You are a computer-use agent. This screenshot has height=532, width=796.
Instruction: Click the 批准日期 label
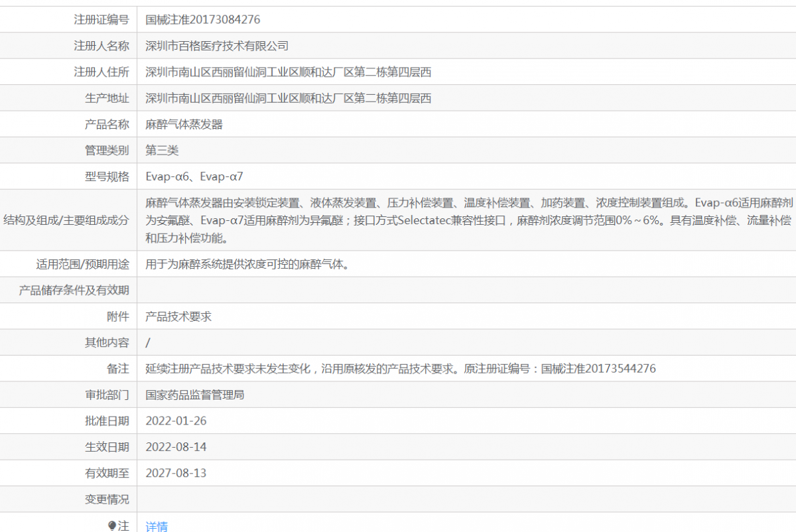[x=107, y=421]
